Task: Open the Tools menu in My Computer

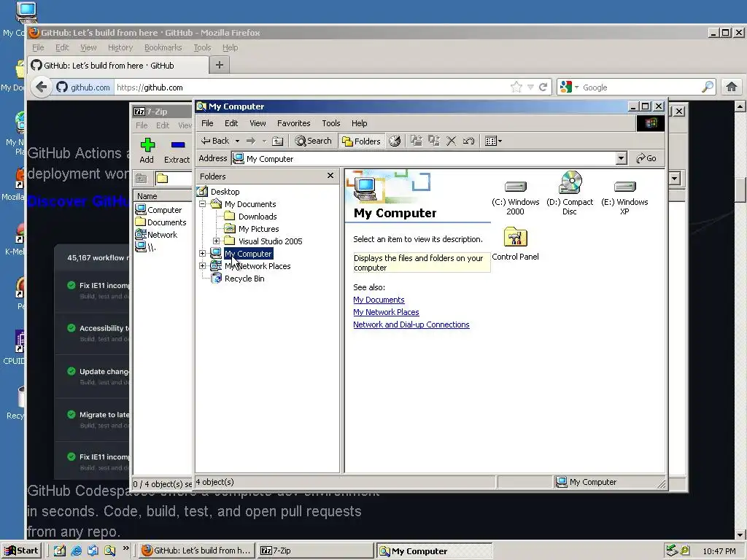Action: click(x=330, y=123)
